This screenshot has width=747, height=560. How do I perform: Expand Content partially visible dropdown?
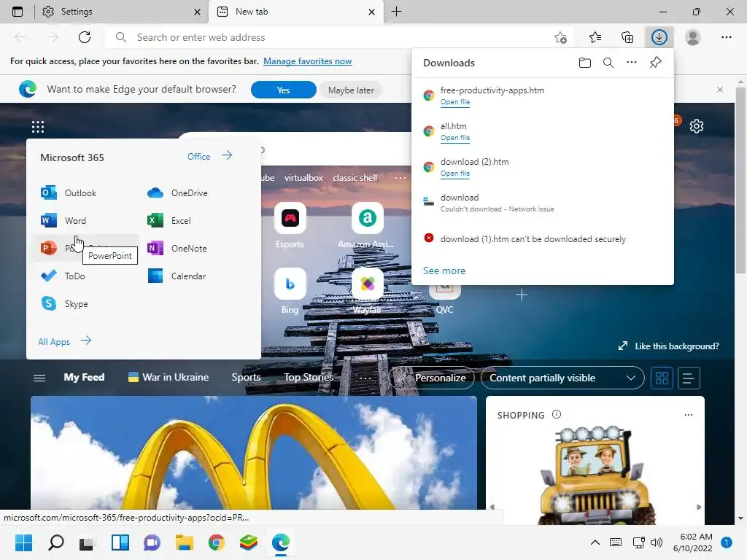coord(562,378)
